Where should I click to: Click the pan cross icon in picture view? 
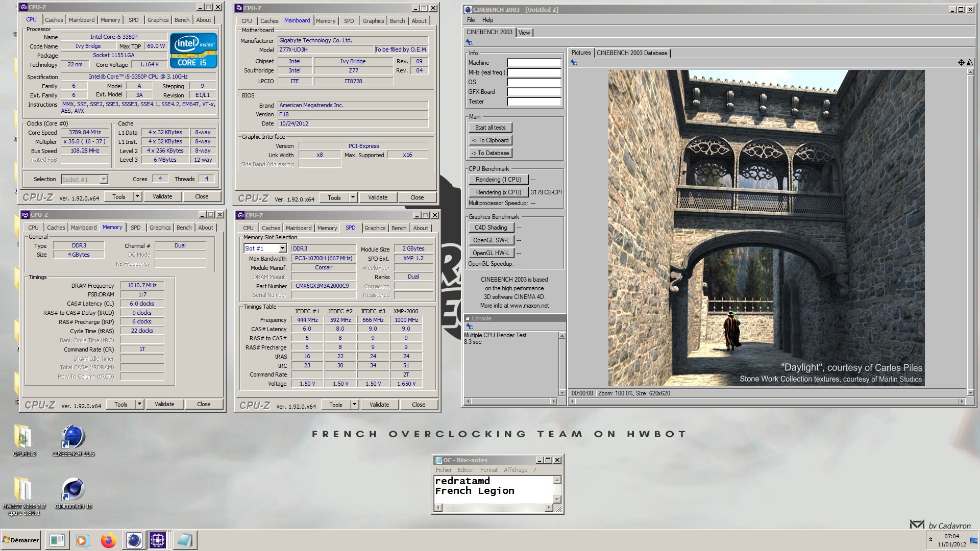(961, 62)
